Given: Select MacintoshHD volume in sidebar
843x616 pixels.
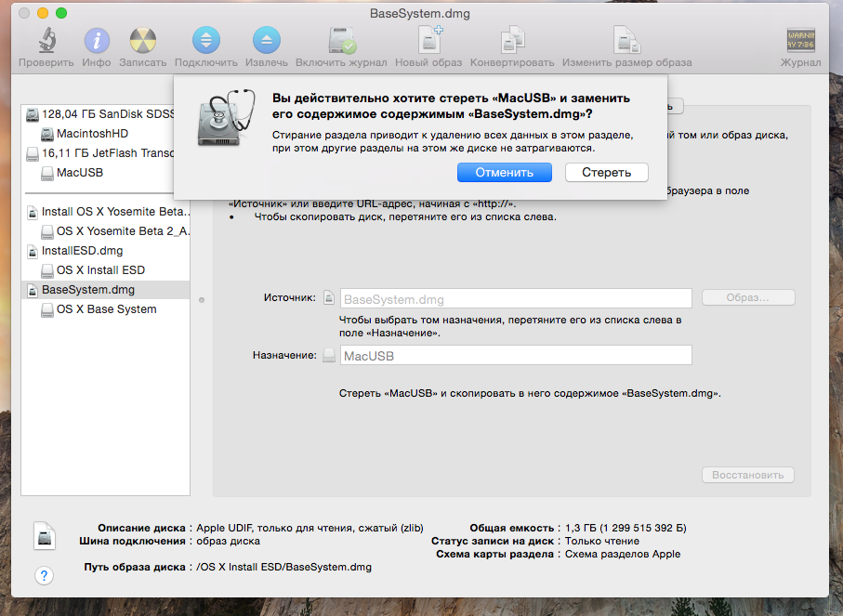Looking at the screenshot, I should click(92, 134).
